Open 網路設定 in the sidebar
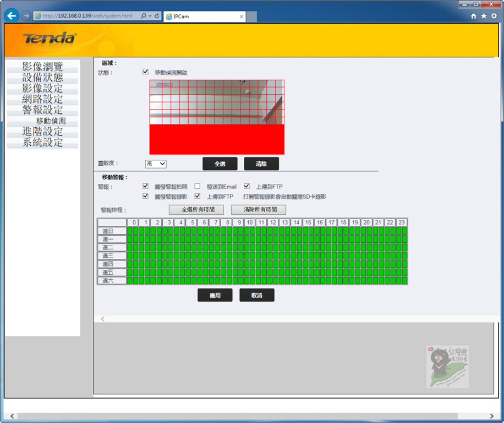This screenshot has height=423, width=504. click(x=42, y=99)
